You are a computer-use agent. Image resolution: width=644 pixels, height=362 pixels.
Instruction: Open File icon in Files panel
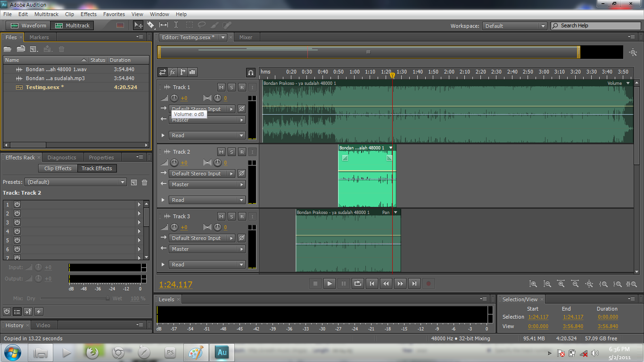[8, 49]
